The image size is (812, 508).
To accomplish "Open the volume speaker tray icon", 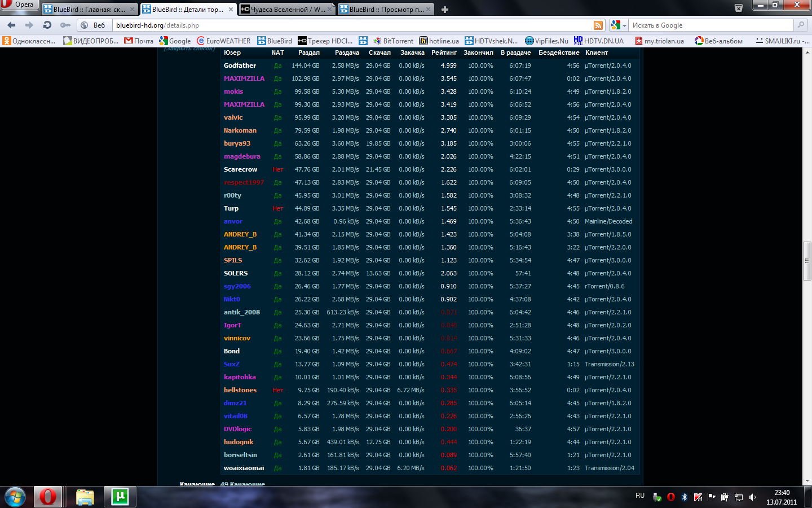I will 752,497.
